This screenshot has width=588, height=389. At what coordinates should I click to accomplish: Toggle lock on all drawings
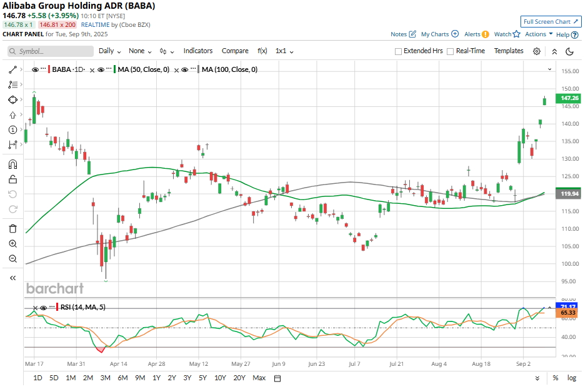12,179
